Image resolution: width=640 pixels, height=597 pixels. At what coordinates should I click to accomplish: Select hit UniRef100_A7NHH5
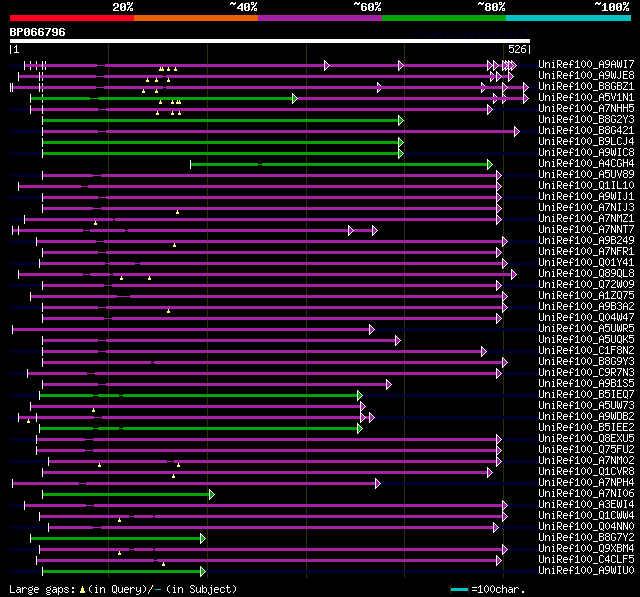tap(586, 108)
